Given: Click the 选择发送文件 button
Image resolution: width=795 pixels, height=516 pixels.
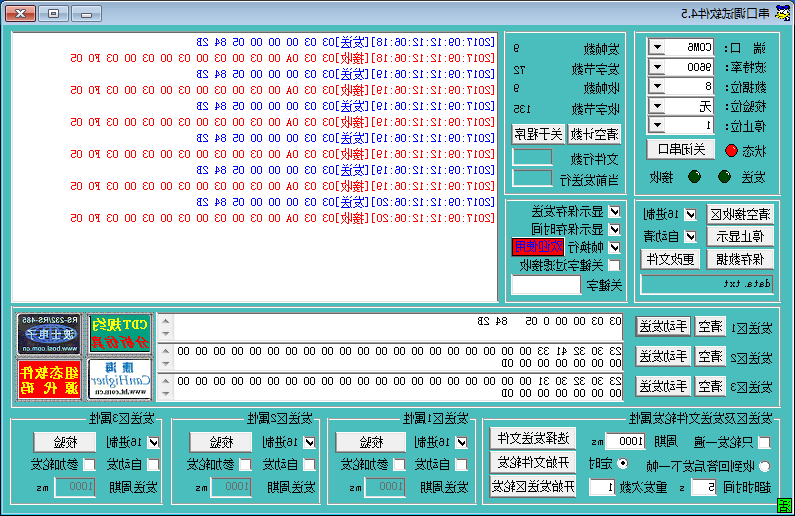Looking at the screenshot, I should 533,438.
